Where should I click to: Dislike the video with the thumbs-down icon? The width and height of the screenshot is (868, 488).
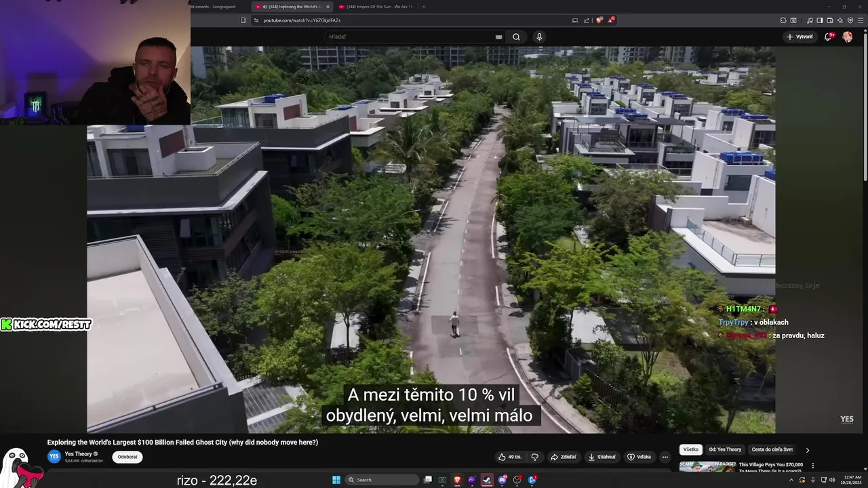point(534,457)
